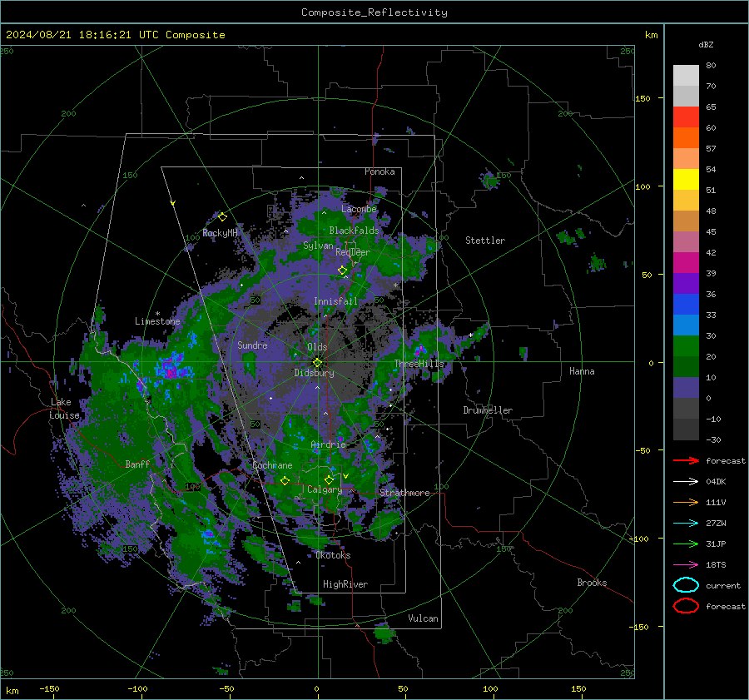Click the HighRiver city label
This screenshot has width=749, height=700.
point(345,584)
